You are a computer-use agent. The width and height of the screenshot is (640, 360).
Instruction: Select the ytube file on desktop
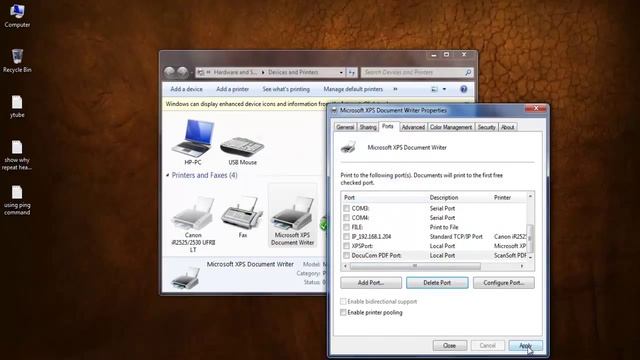point(17,107)
